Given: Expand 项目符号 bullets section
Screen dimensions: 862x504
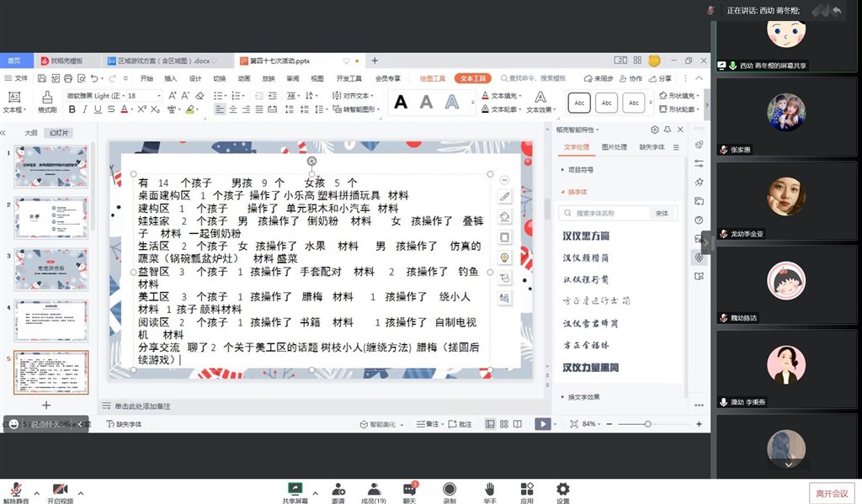Looking at the screenshot, I should 577,170.
